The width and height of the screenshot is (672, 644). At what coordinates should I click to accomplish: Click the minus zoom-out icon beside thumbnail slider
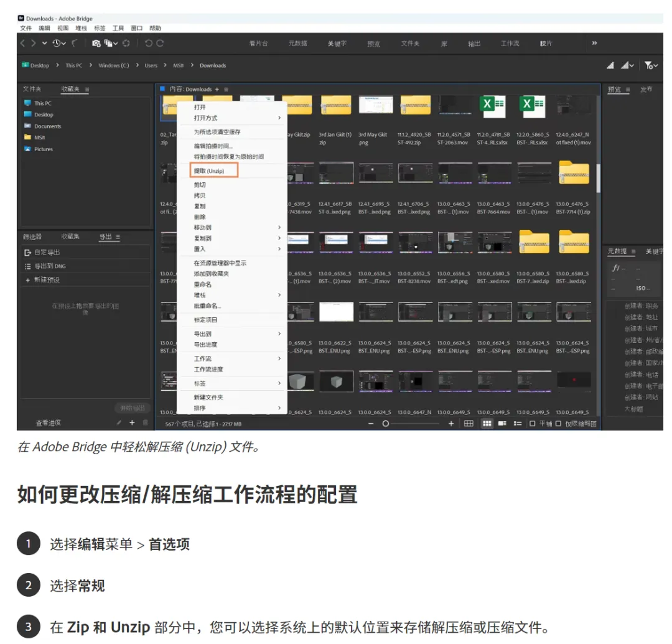(x=371, y=423)
